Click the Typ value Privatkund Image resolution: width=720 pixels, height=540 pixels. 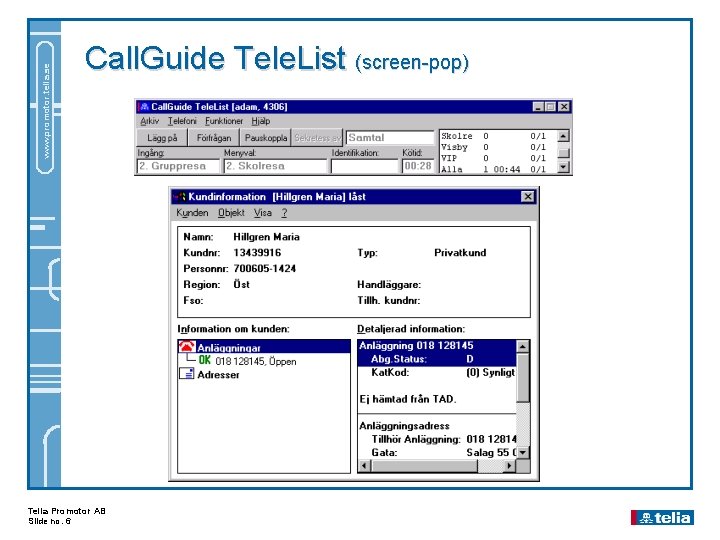(460, 253)
